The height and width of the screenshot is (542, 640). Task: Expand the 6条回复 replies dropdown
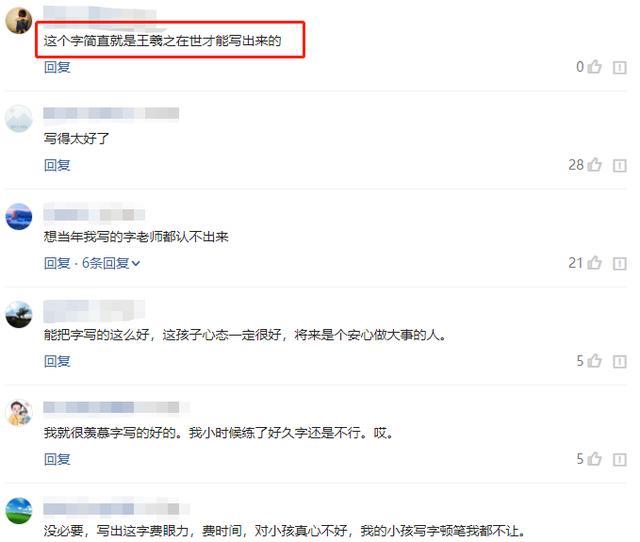tap(111, 263)
